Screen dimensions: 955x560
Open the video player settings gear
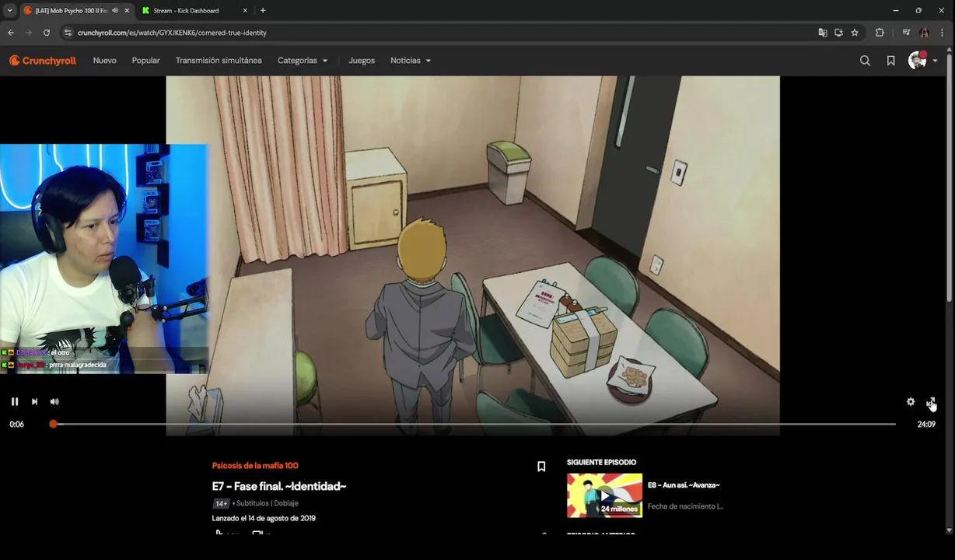click(x=911, y=401)
